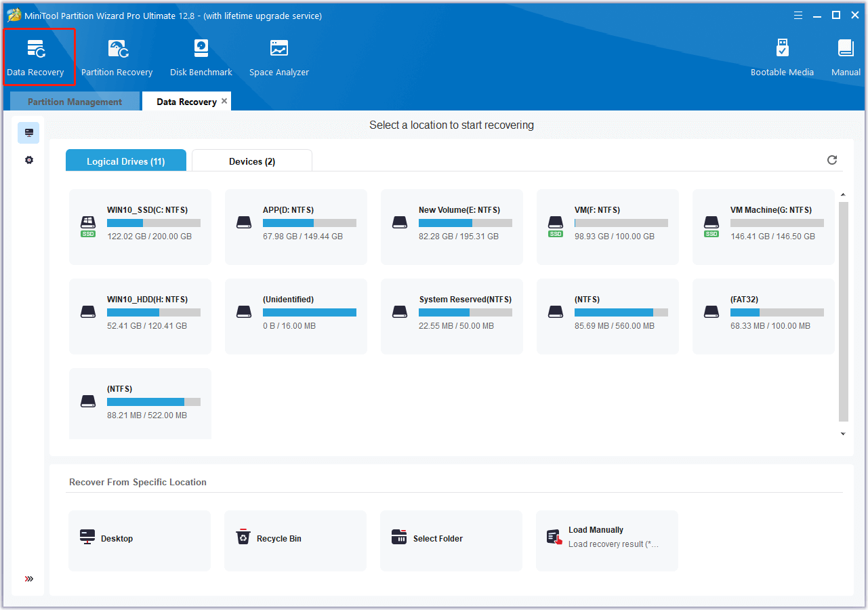The width and height of the screenshot is (868, 610).
Task: Click the settings gear in left sidebar
Action: (x=28, y=159)
